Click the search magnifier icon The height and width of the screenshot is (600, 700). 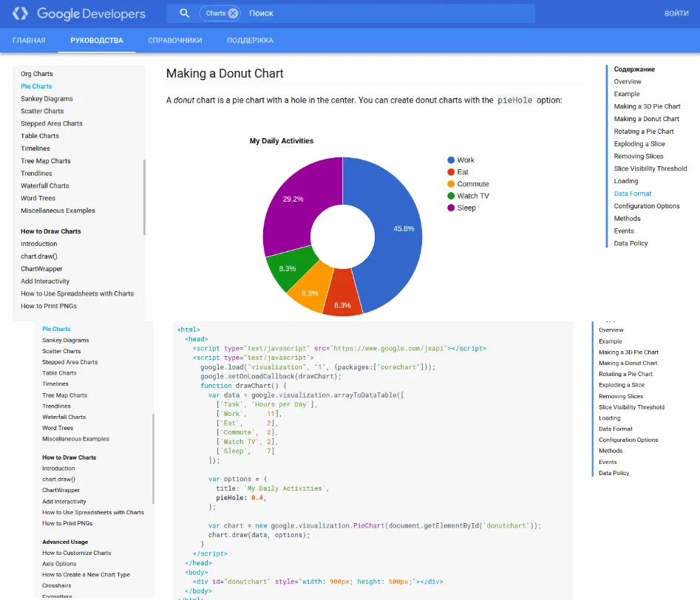(x=184, y=13)
